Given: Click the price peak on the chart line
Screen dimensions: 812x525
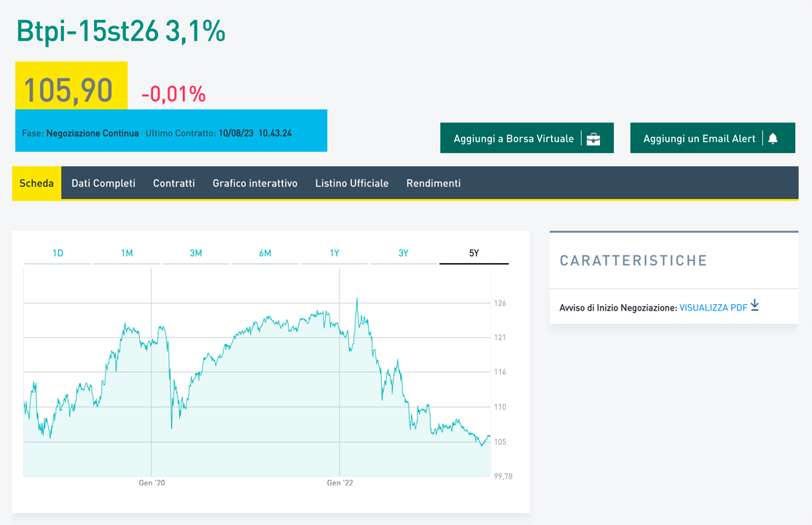Looking at the screenshot, I should [x=356, y=298].
